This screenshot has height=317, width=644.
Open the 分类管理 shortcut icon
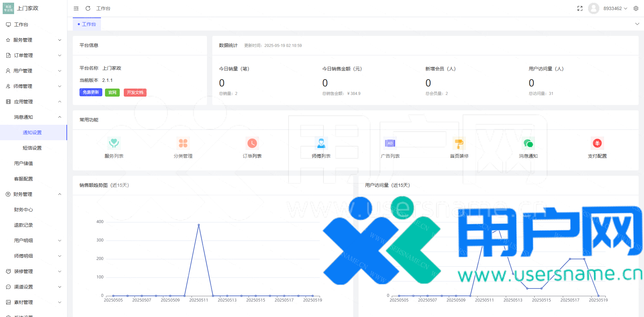(183, 144)
